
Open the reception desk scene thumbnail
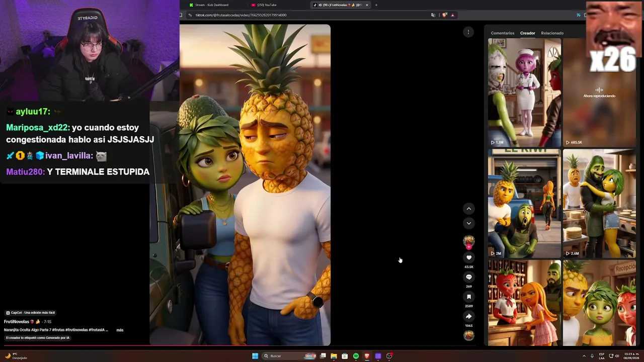tap(599, 303)
